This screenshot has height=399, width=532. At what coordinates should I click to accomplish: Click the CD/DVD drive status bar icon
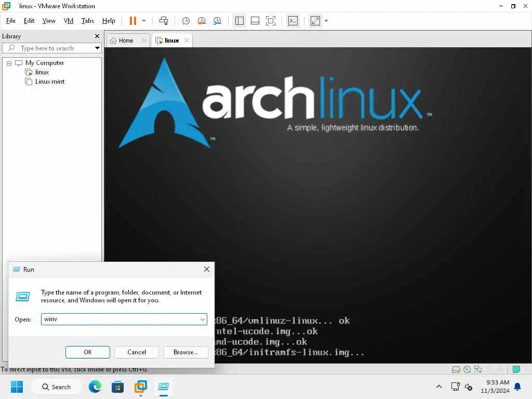click(x=467, y=369)
